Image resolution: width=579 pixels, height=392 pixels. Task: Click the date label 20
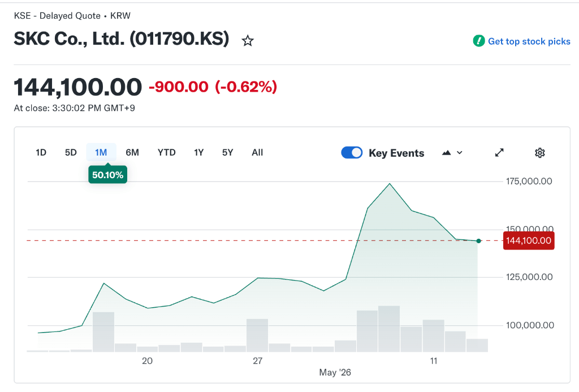pos(147,361)
